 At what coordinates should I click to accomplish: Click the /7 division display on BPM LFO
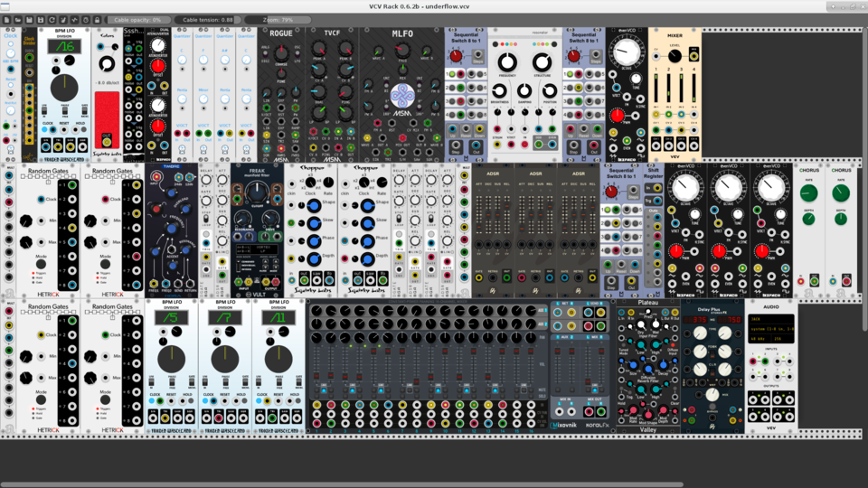(x=225, y=317)
